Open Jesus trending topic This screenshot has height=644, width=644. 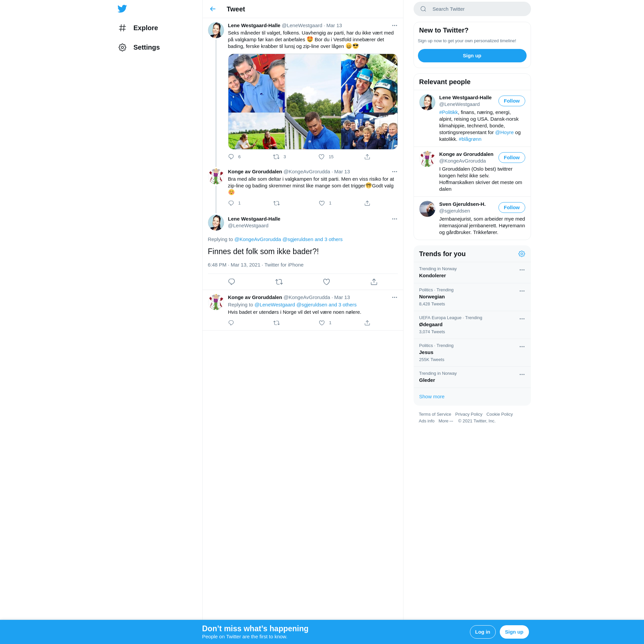point(472,353)
